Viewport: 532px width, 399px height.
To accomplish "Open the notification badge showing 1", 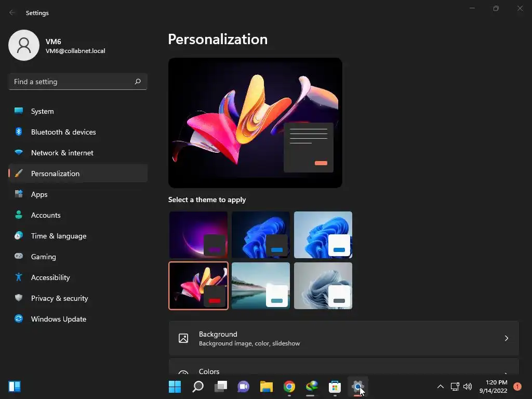I will (517, 387).
